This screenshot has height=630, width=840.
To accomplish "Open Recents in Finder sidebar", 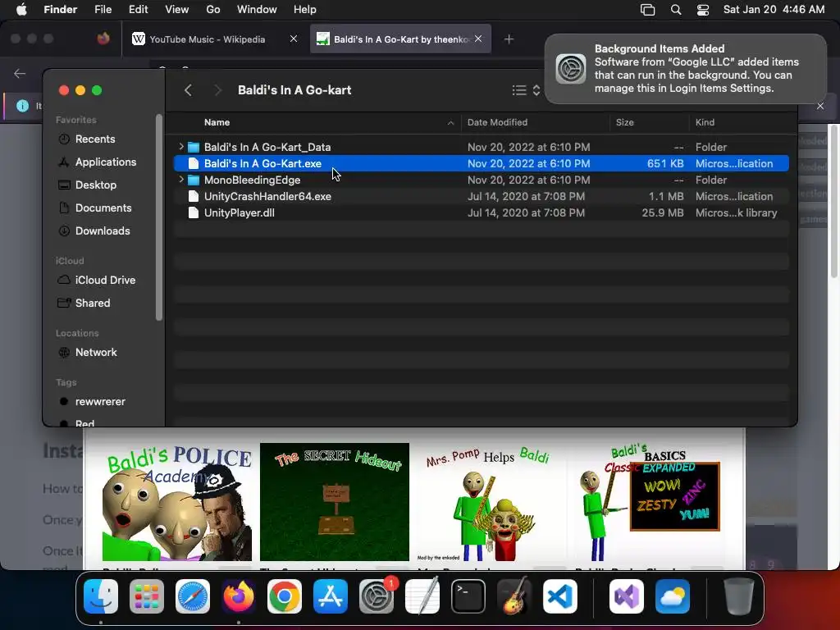I will pyautogui.click(x=95, y=139).
